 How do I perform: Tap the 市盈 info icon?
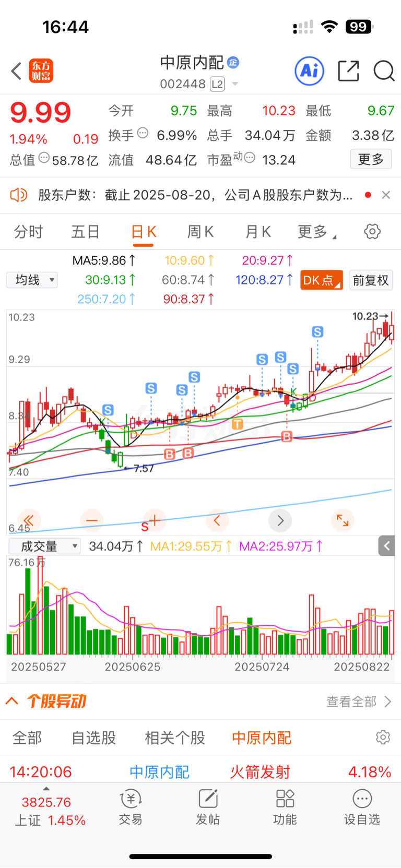click(x=250, y=157)
